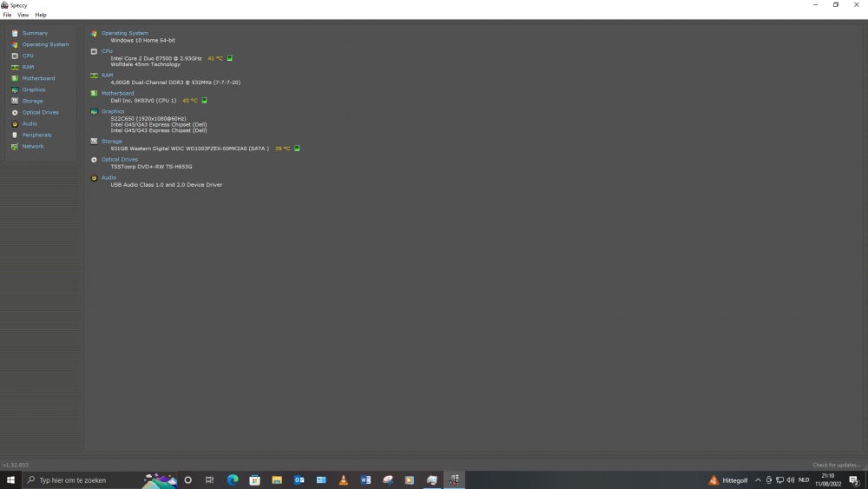Viewport: 868px width, 489px height.
Task: Go to Graphics in the sidebar
Action: [x=34, y=89]
